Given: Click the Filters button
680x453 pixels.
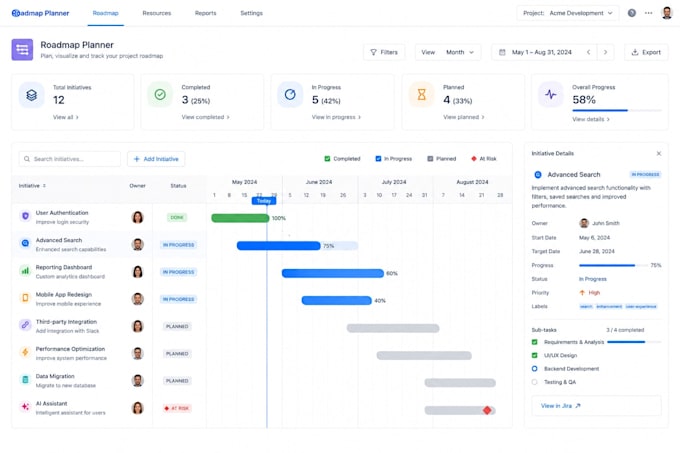Looking at the screenshot, I should [384, 52].
